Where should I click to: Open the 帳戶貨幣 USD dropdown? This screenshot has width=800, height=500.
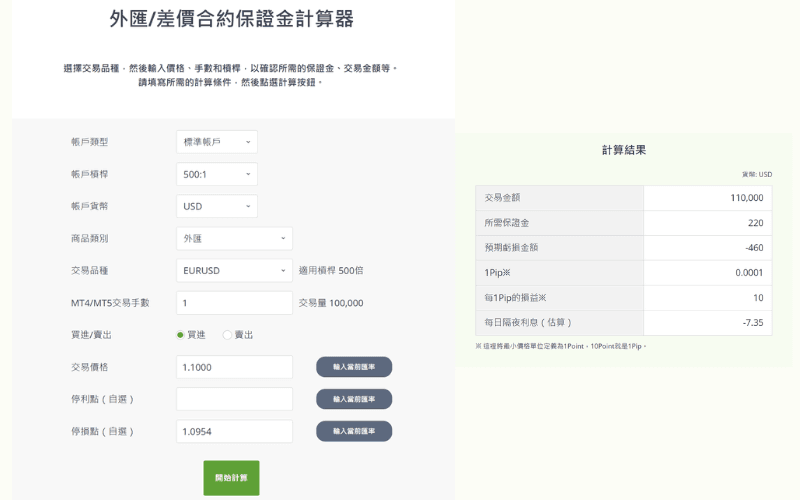tap(216, 206)
